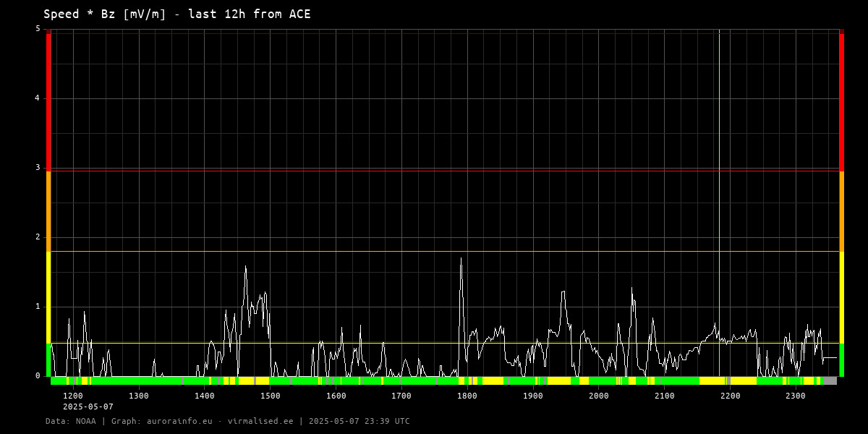Click the orange segment of left severity scale
Image resolution: width=868 pixels, height=434 pixels.
(48, 211)
